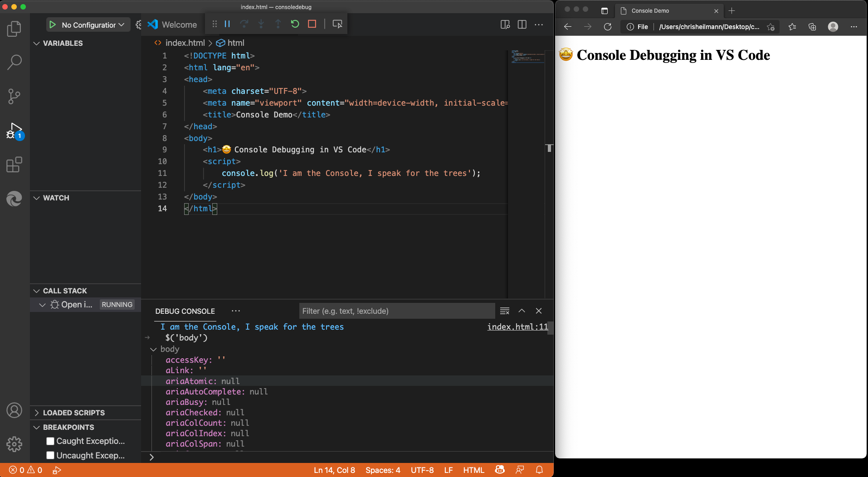Restart the debug session
Screen dimensions: 868x477
click(295, 24)
